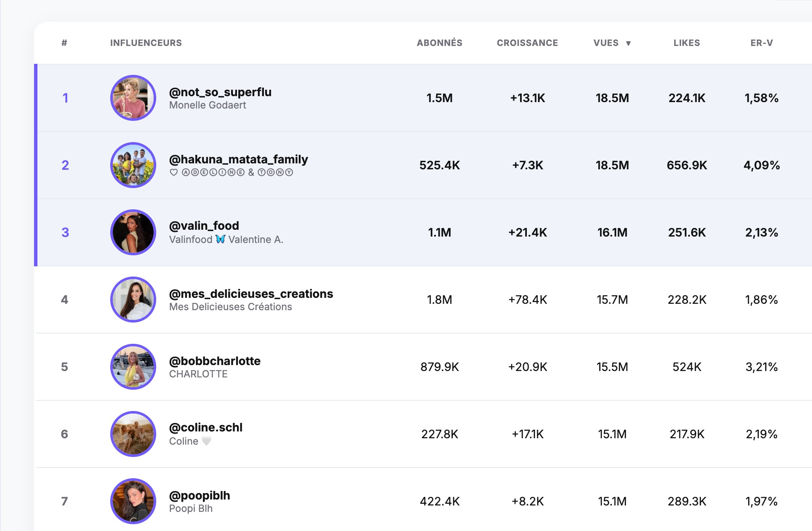
Task: Open the @coline.schl handle link
Action: (x=206, y=427)
